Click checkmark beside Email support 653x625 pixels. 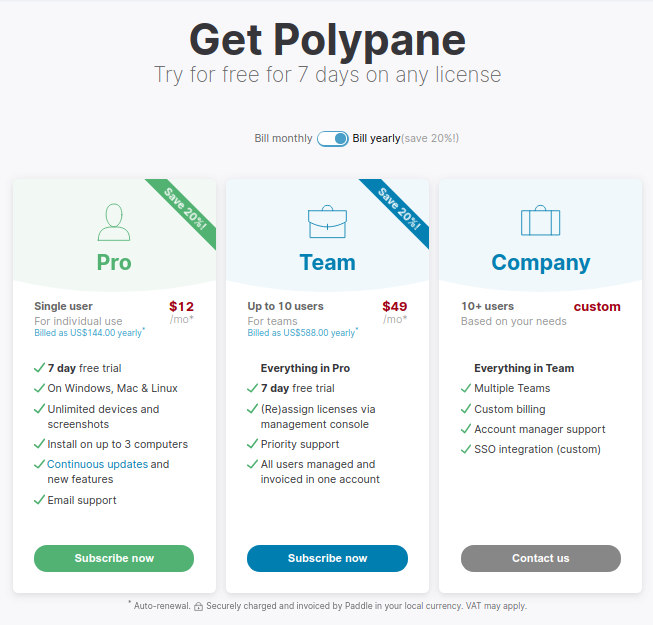39,500
